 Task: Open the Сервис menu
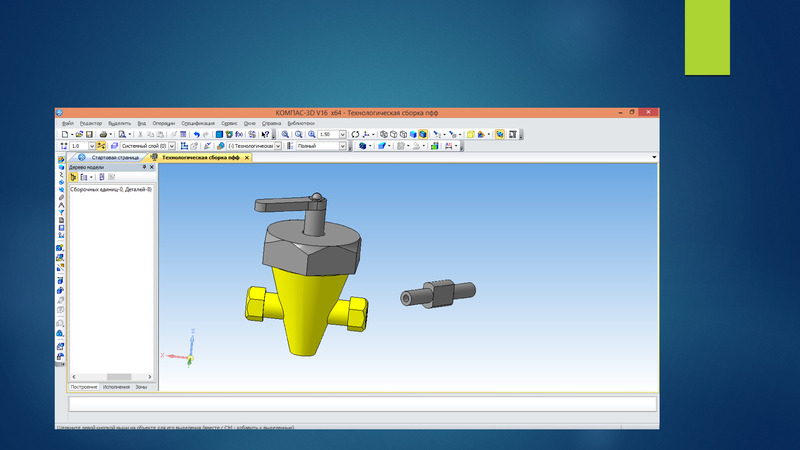[229, 123]
